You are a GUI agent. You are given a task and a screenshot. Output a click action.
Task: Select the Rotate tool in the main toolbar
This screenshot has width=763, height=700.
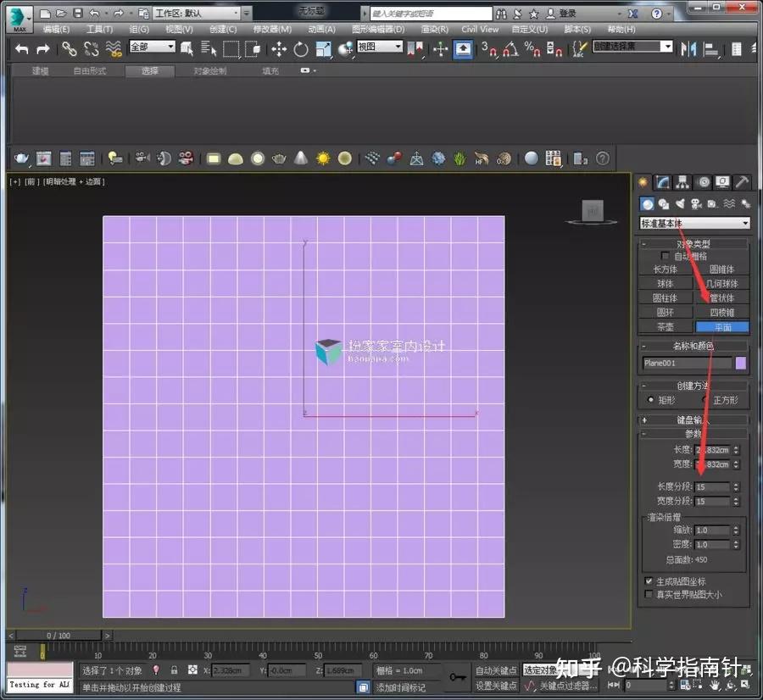(302, 51)
